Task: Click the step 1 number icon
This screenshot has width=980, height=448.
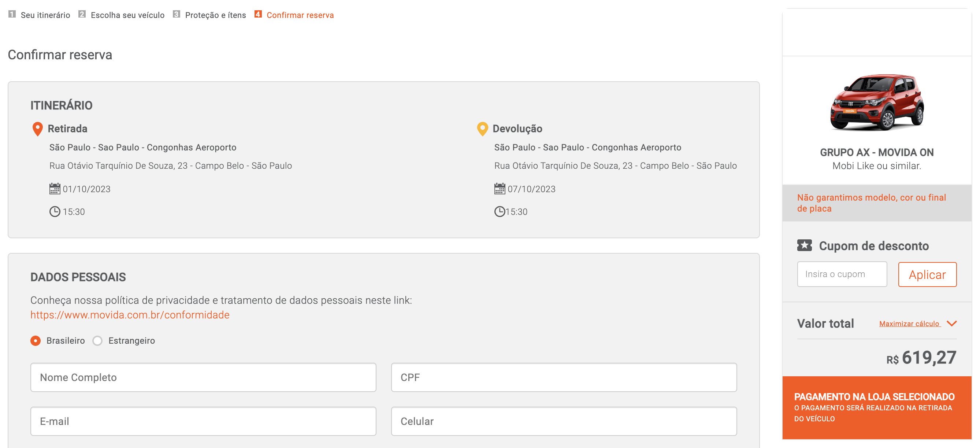Action: point(12,14)
